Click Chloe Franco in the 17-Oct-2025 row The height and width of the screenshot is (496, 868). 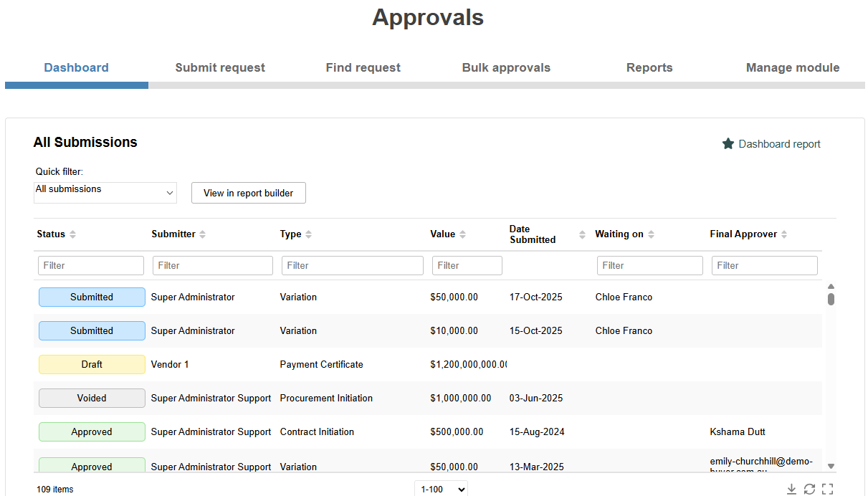[624, 297]
